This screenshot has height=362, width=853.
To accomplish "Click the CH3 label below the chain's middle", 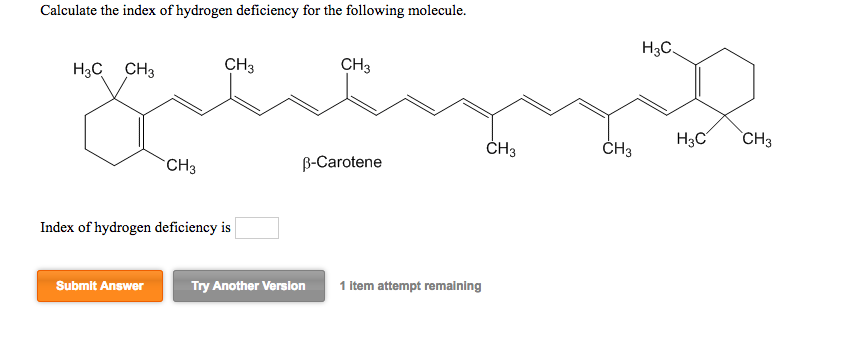I will 500,149.
